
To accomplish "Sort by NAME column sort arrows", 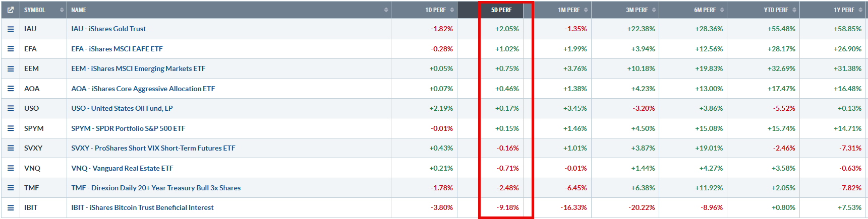I will point(386,10).
